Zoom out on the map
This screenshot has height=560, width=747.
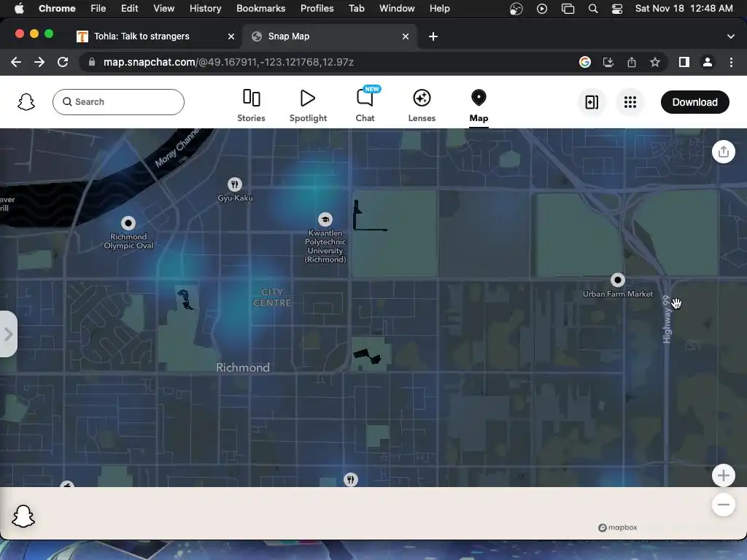point(723,505)
